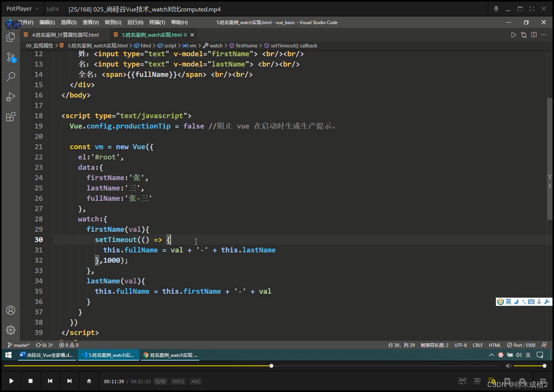Click the sync changes status bar item
This screenshot has width=554, height=392.
pyautogui.click(x=44, y=345)
